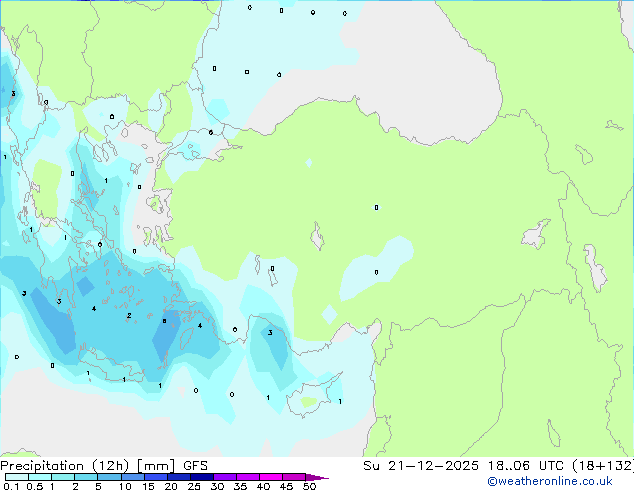Select the 35–40 mm purple legend swatch
Screen dimensions: 634x490
coord(247,477)
